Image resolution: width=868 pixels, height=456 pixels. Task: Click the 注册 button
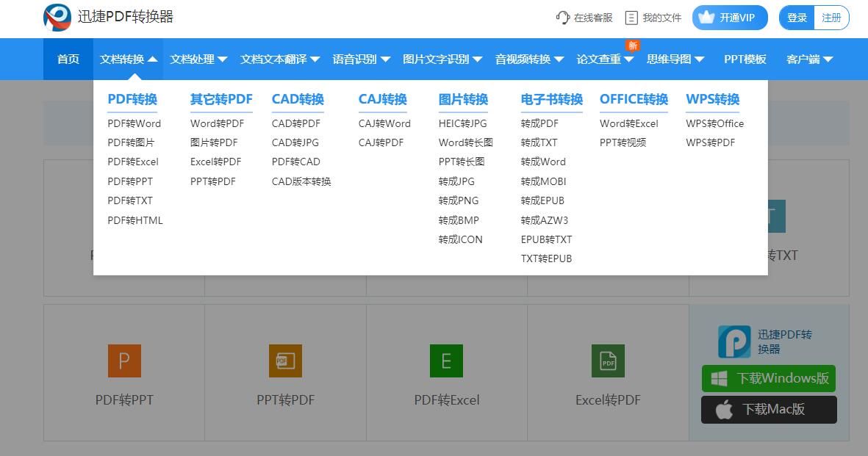pyautogui.click(x=831, y=18)
